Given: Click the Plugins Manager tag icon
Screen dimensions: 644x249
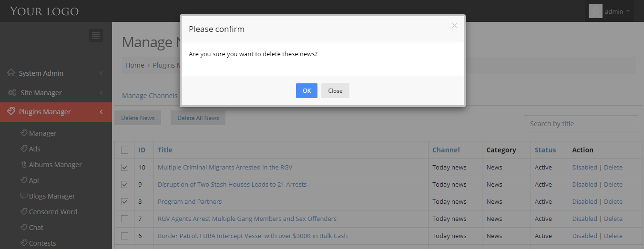Looking at the screenshot, I should tap(11, 111).
